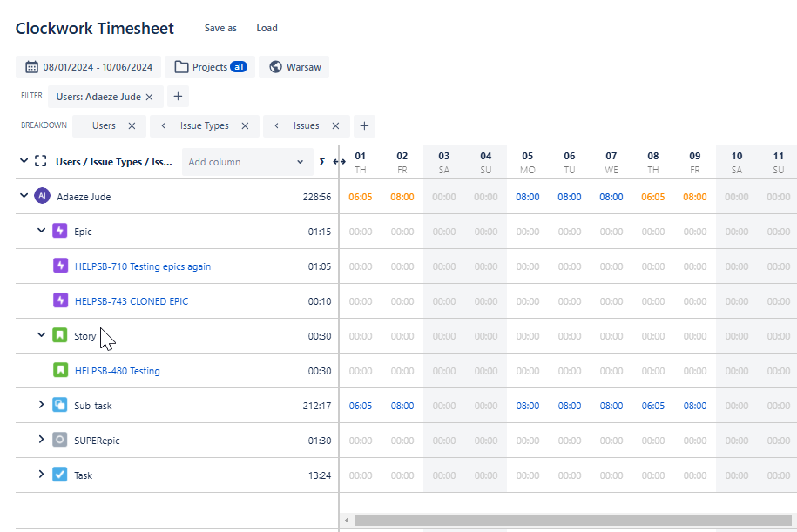Remove the Users breakdown
Viewport: 797px width, 532px height.
[x=132, y=126]
